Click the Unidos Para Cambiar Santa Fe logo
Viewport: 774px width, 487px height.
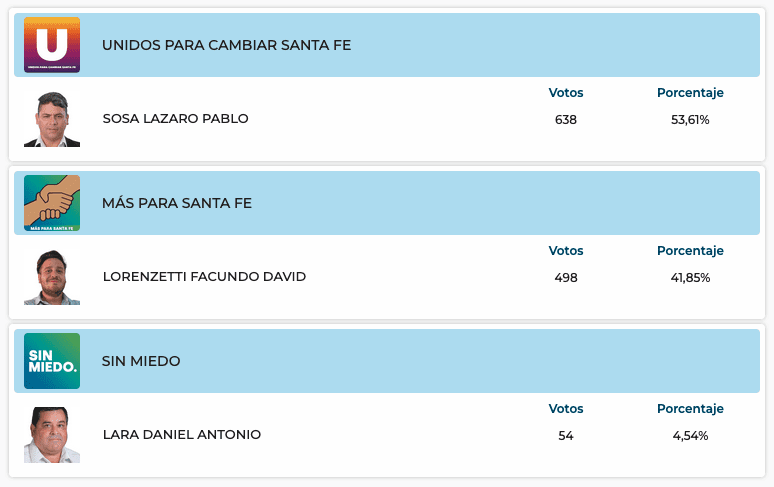[52, 45]
